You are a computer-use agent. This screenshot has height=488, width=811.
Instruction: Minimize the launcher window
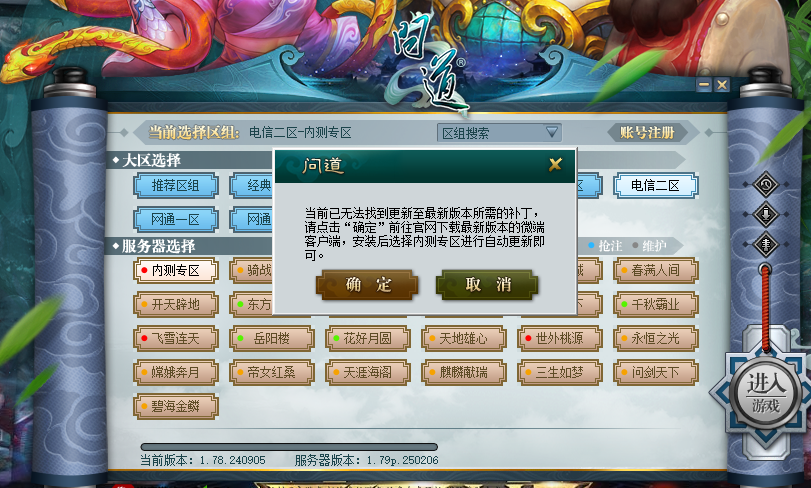click(x=703, y=84)
